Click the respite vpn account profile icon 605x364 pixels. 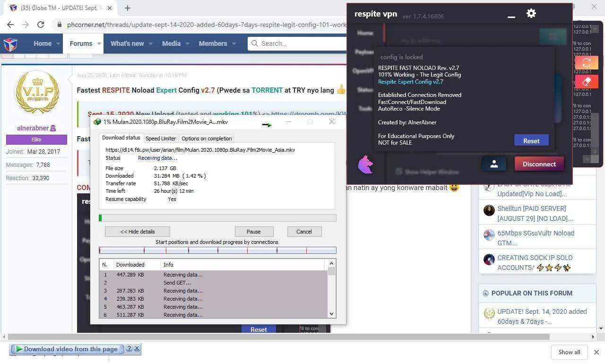494,164
